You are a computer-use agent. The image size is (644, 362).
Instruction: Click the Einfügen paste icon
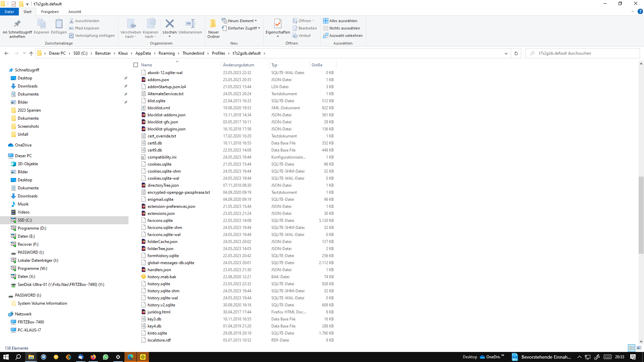tap(59, 24)
